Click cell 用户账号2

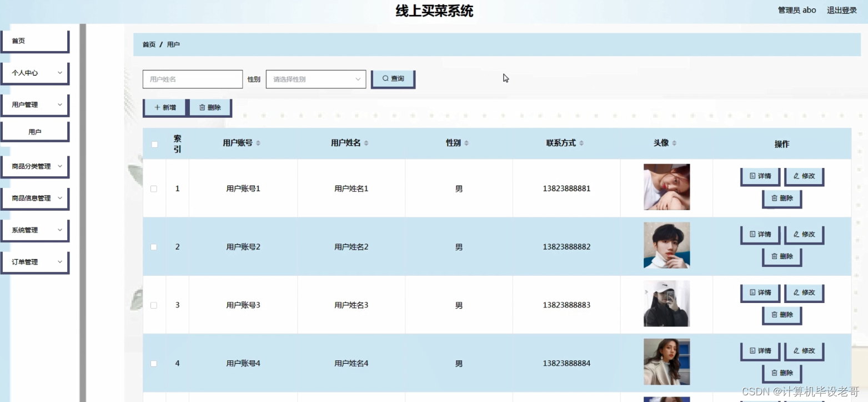(243, 247)
